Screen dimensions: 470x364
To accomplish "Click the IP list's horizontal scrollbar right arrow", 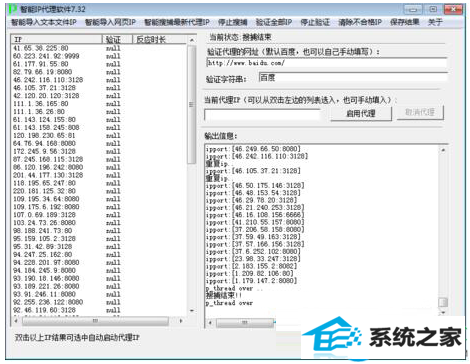I will click(x=181, y=321).
